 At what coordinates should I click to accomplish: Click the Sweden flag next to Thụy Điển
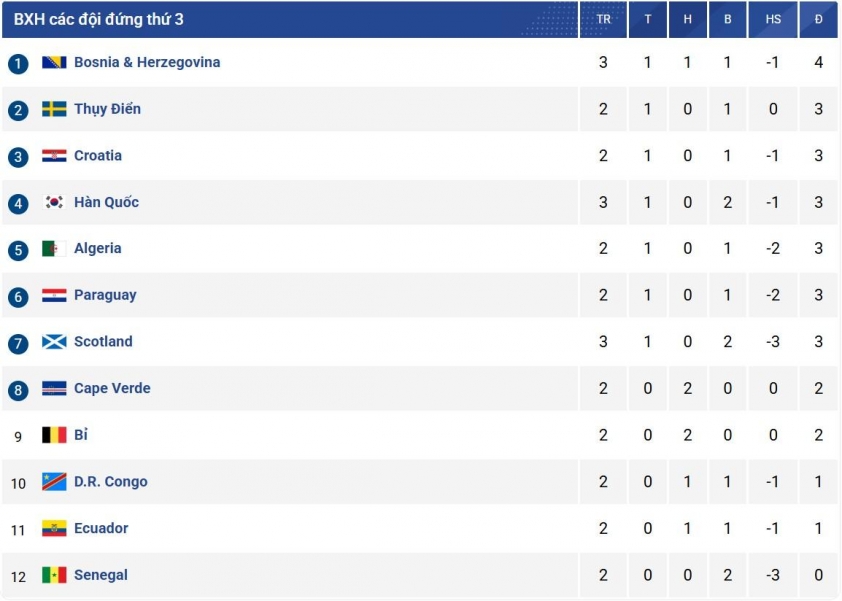(x=54, y=109)
